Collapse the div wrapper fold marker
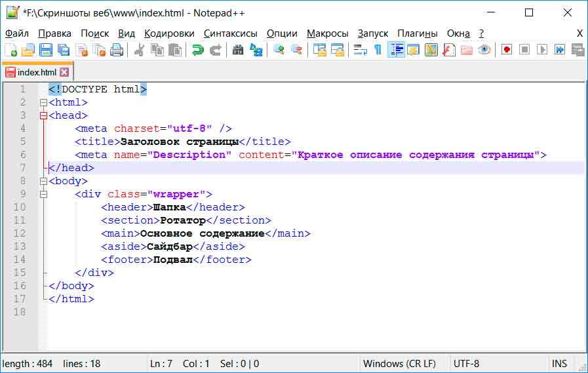The width and height of the screenshot is (588, 373). click(x=43, y=194)
